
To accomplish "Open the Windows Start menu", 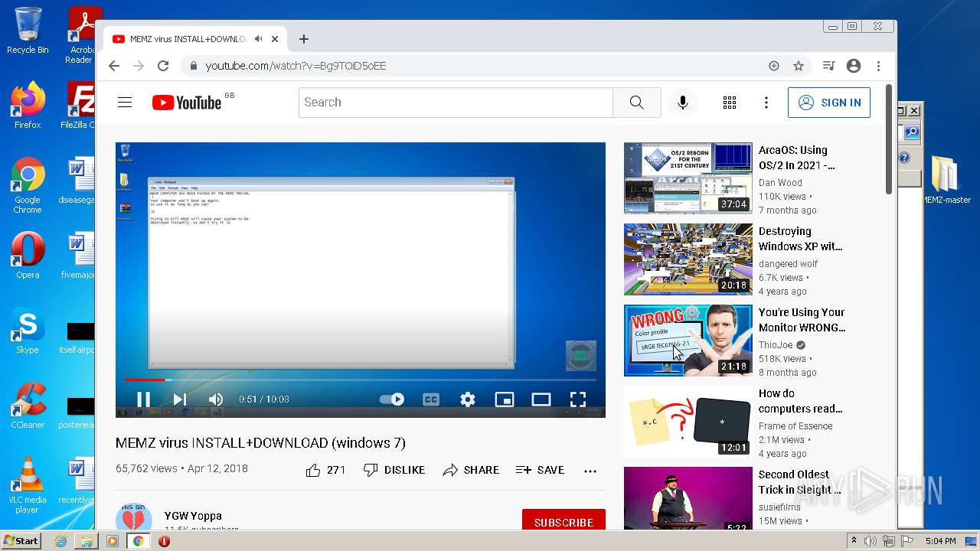I will pos(21,541).
